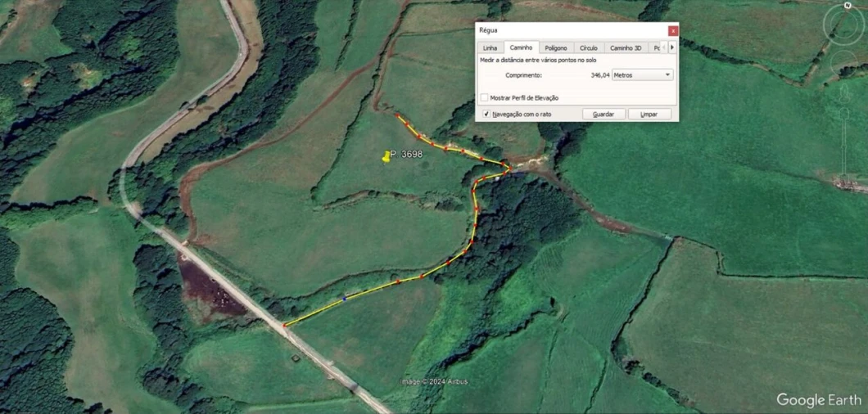Click the yellow placemark pin P 3698

point(387,157)
